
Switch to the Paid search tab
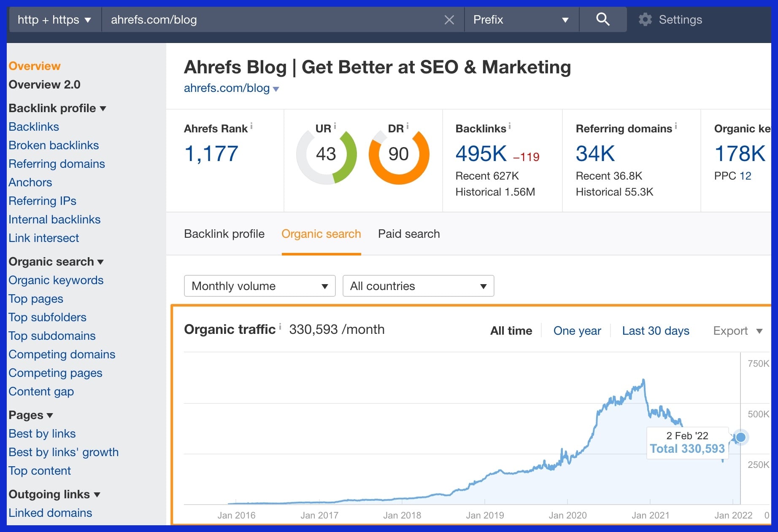tap(408, 234)
